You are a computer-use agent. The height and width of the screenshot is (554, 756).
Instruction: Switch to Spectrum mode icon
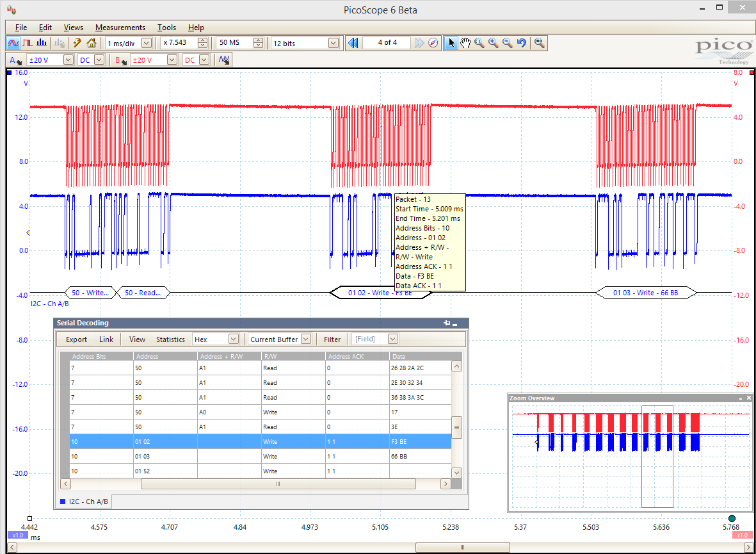coord(42,43)
